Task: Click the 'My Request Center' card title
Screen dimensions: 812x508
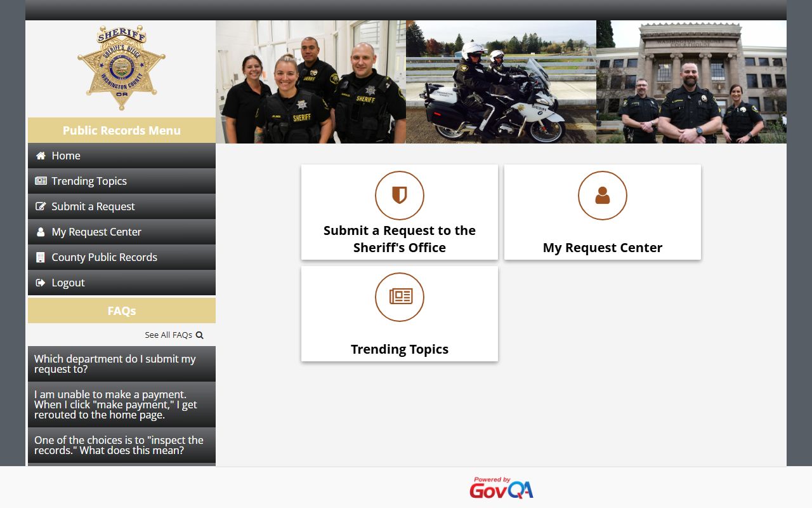Action: 603,248
